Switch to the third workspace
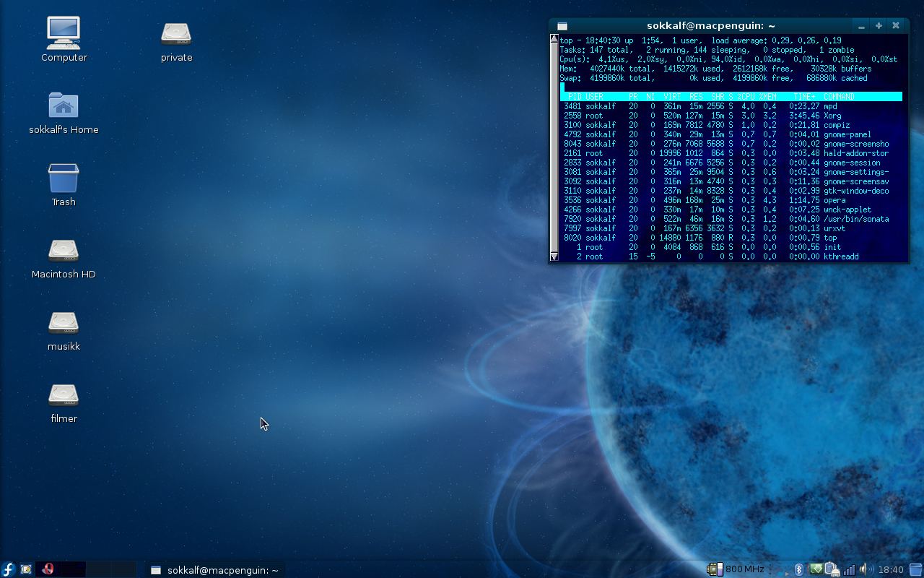The width and height of the screenshot is (924, 578). point(98,569)
